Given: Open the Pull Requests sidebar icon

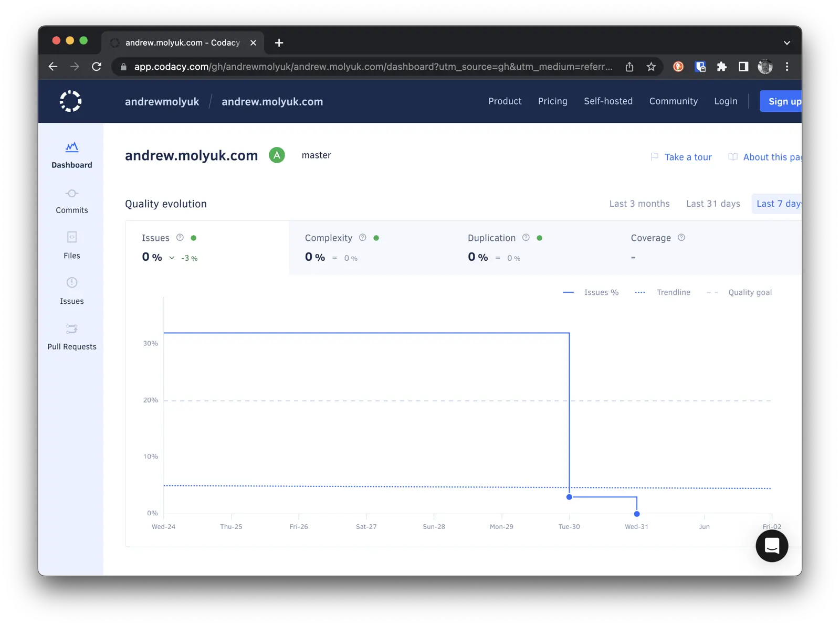Looking at the screenshot, I should coord(72,329).
